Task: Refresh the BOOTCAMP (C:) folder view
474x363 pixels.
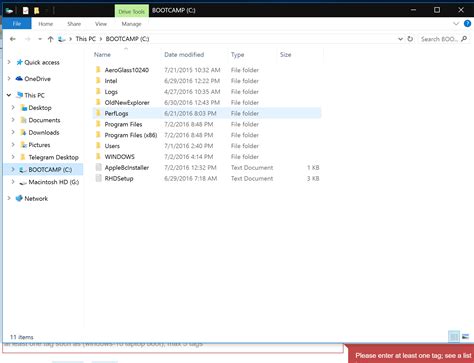Action: 410,39
